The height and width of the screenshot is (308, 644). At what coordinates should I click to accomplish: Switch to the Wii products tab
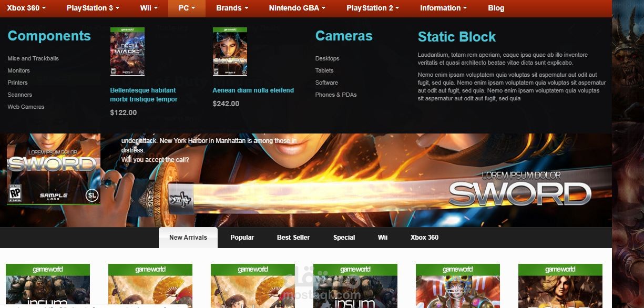click(x=383, y=238)
